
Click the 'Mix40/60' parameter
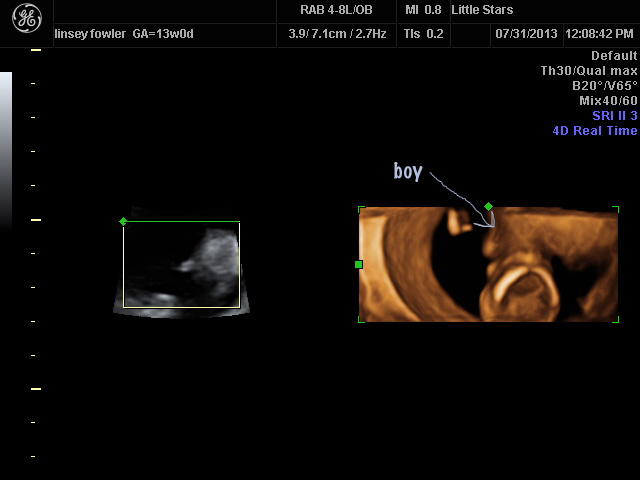point(607,101)
